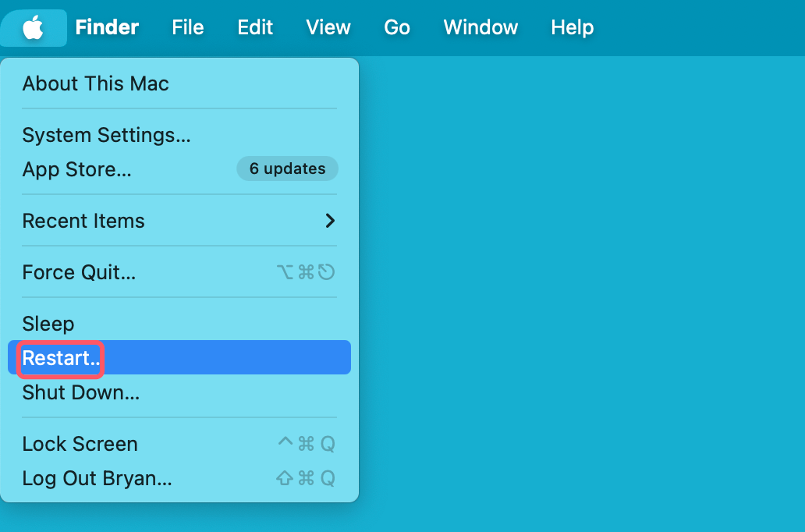The height and width of the screenshot is (532, 805).
Task: Open the File menu
Action: click(187, 28)
